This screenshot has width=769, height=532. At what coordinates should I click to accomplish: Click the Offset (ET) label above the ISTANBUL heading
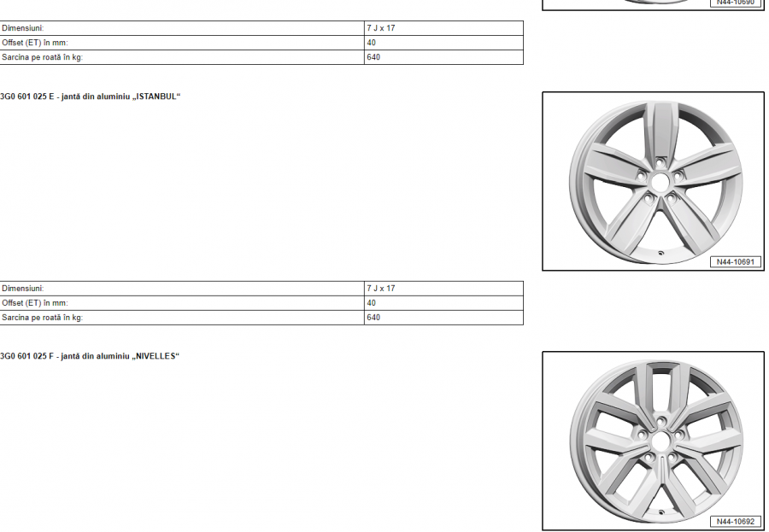(x=35, y=43)
